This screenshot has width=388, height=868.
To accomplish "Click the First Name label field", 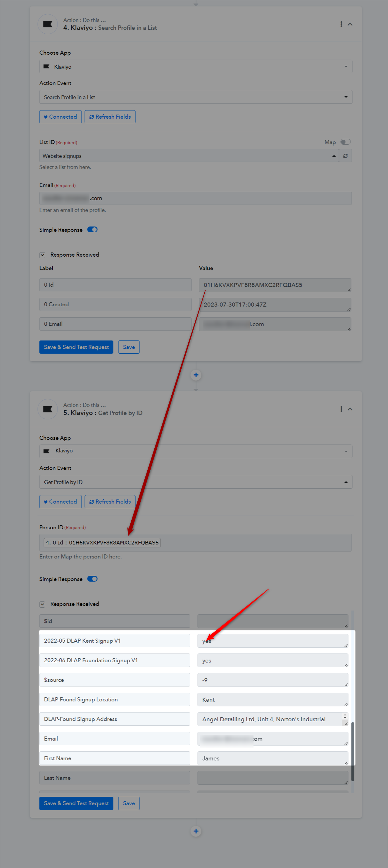I will tap(115, 758).
